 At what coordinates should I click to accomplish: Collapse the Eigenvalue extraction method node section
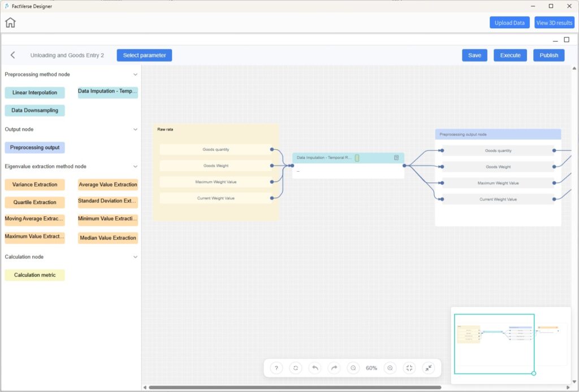click(x=135, y=167)
